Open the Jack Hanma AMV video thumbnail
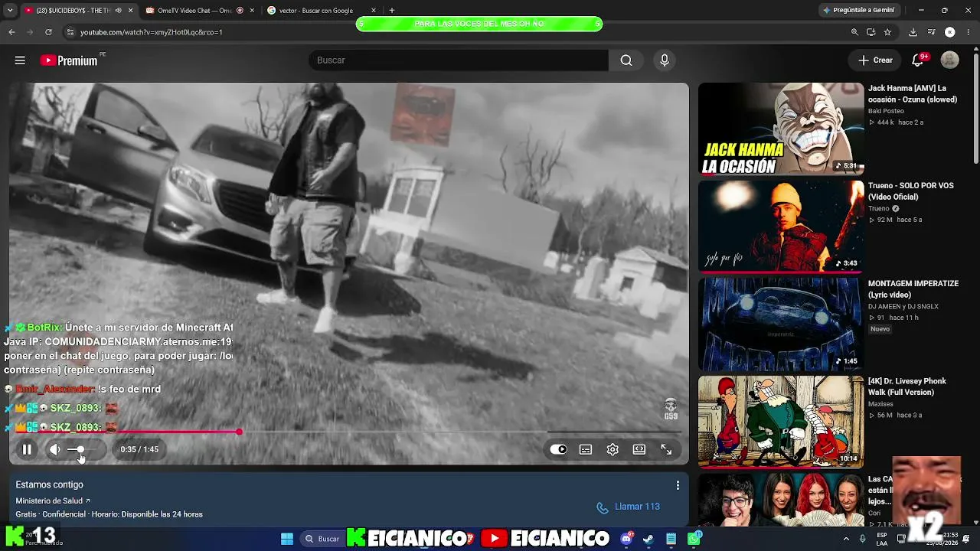 click(781, 129)
